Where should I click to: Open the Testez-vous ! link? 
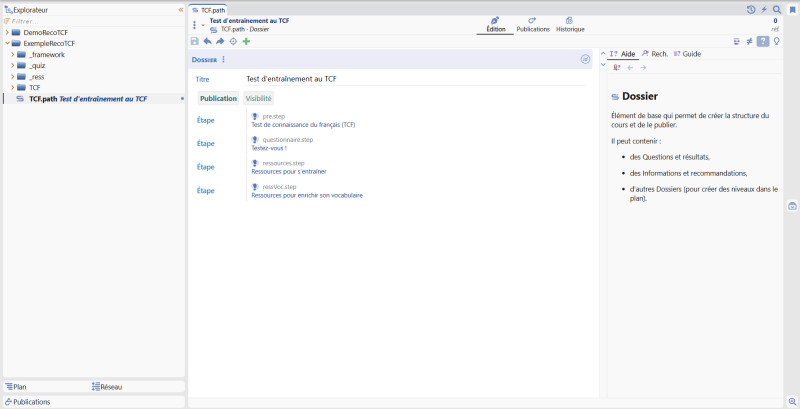269,148
